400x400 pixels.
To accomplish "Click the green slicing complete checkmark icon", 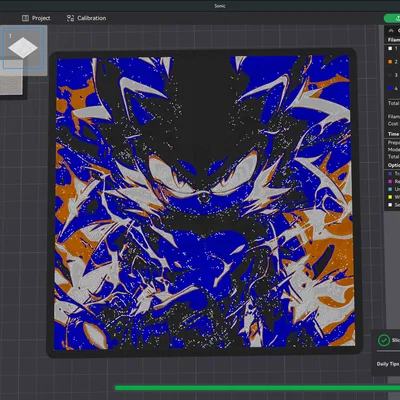I will tap(384, 340).
